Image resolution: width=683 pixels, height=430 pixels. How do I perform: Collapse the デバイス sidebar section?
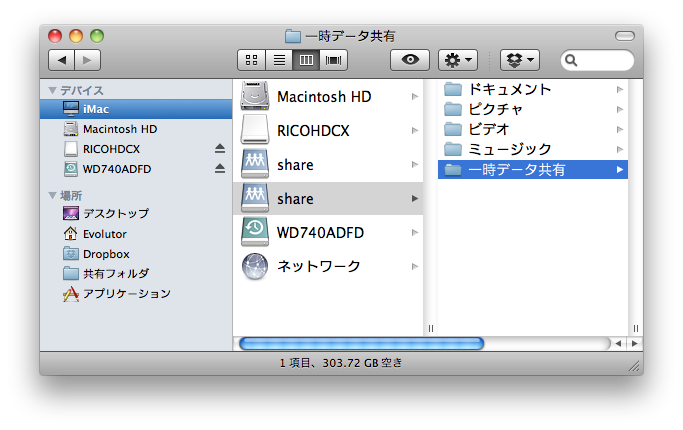click(x=52, y=90)
